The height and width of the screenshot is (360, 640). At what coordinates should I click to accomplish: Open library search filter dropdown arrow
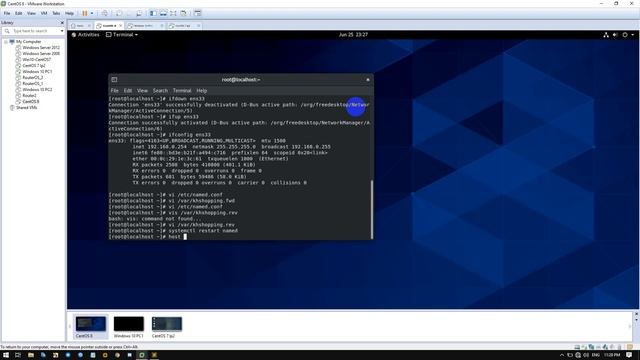[x=62, y=31]
